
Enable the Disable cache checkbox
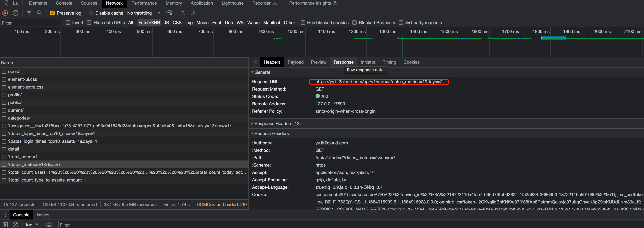click(x=91, y=13)
